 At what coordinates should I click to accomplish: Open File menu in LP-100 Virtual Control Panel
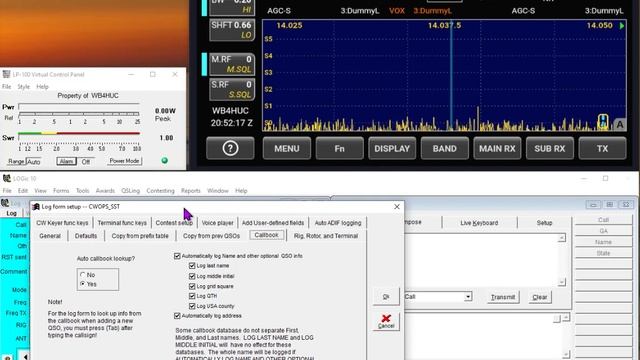pos(7,87)
